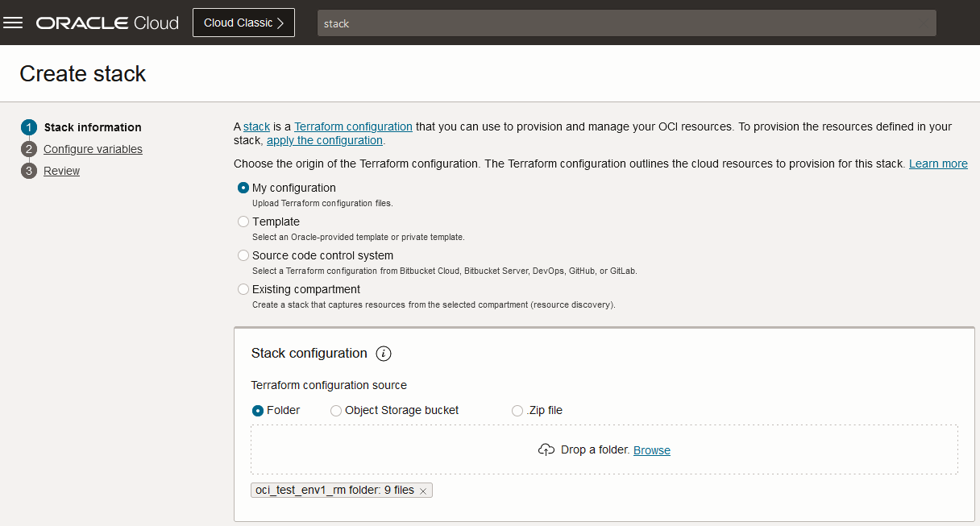Browse for a folder to upload
This screenshot has height=526, width=980.
[x=652, y=450]
